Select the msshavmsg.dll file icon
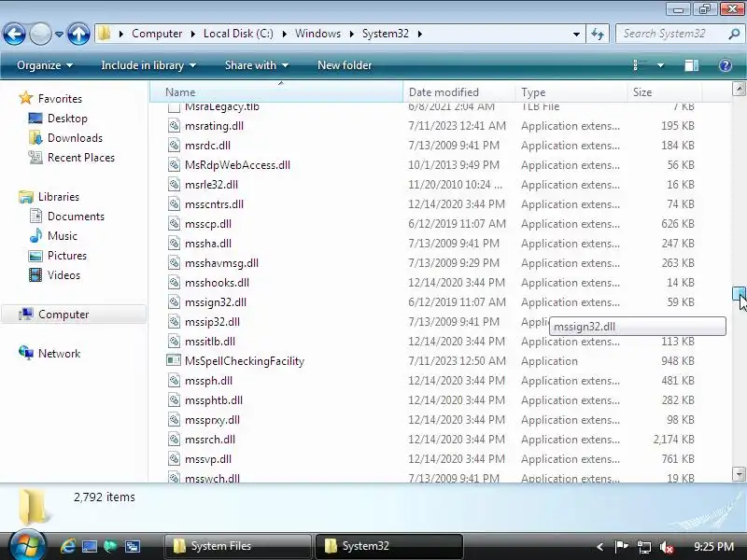This screenshot has width=747, height=560. click(x=174, y=263)
